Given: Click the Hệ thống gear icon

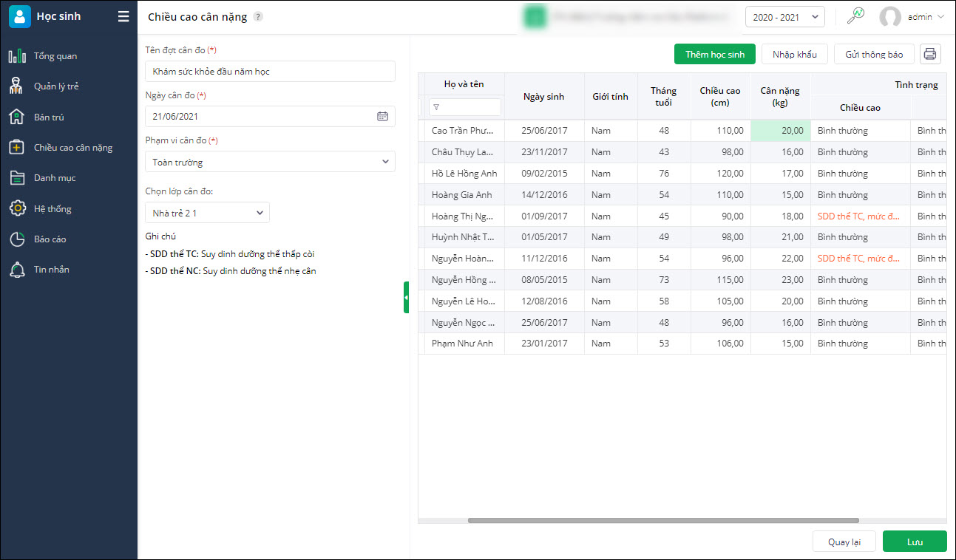Looking at the screenshot, I should pyautogui.click(x=17, y=209).
